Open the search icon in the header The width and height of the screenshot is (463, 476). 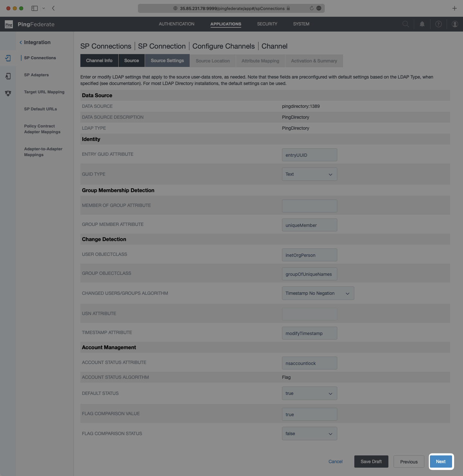(405, 24)
